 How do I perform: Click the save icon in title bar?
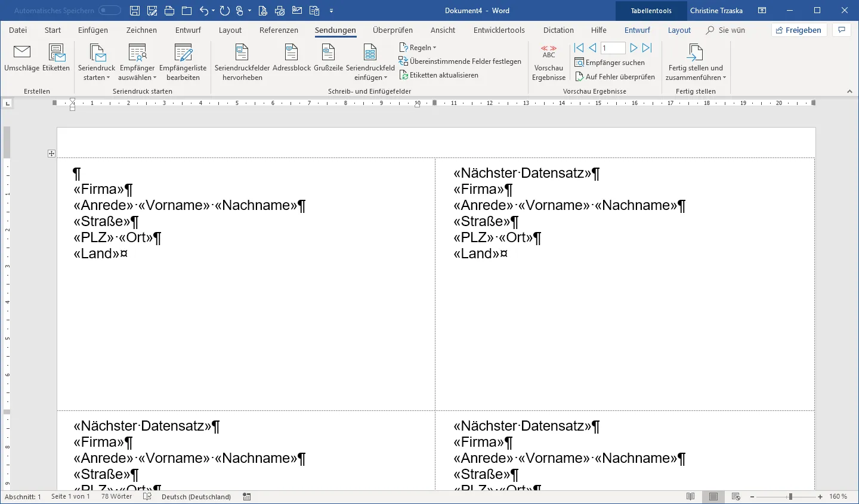[135, 11]
